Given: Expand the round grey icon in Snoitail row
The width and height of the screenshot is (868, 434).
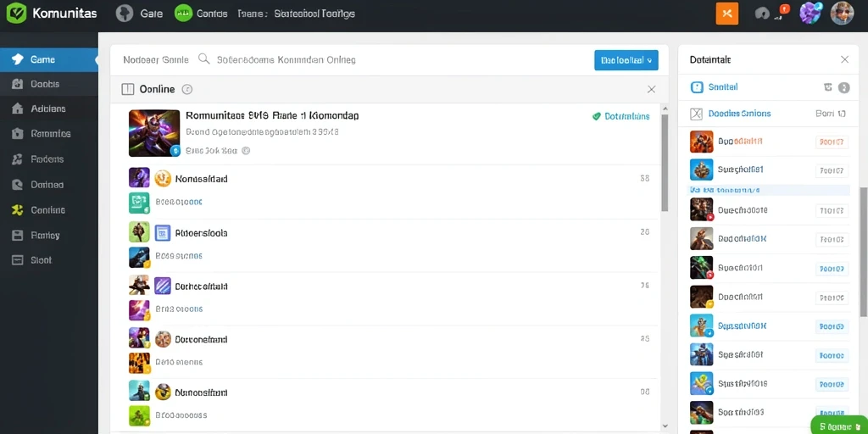Looking at the screenshot, I should click(843, 87).
